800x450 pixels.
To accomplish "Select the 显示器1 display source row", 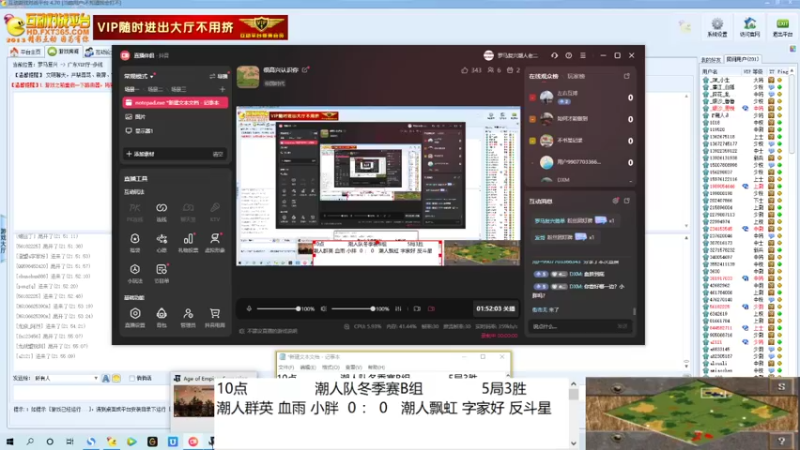I will [175, 131].
